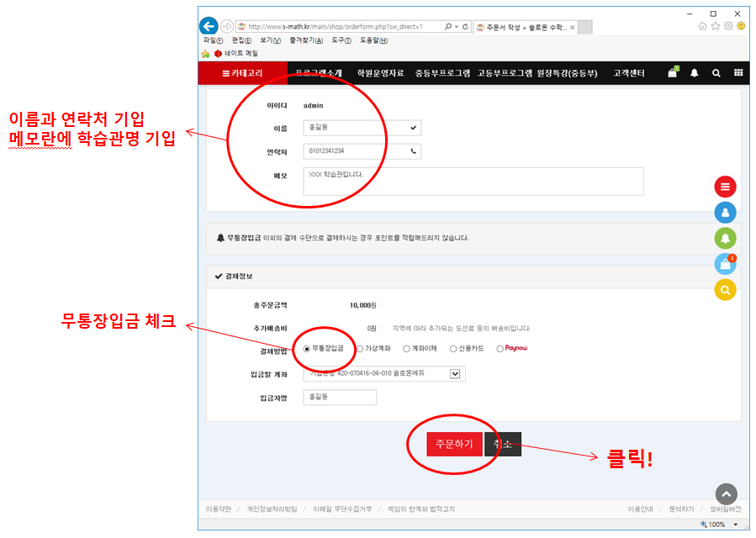Click the red 주문하기 order button

tap(454, 444)
